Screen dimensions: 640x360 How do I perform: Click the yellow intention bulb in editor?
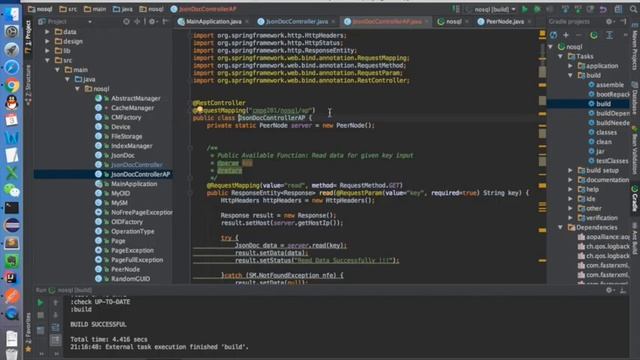coord(200,109)
